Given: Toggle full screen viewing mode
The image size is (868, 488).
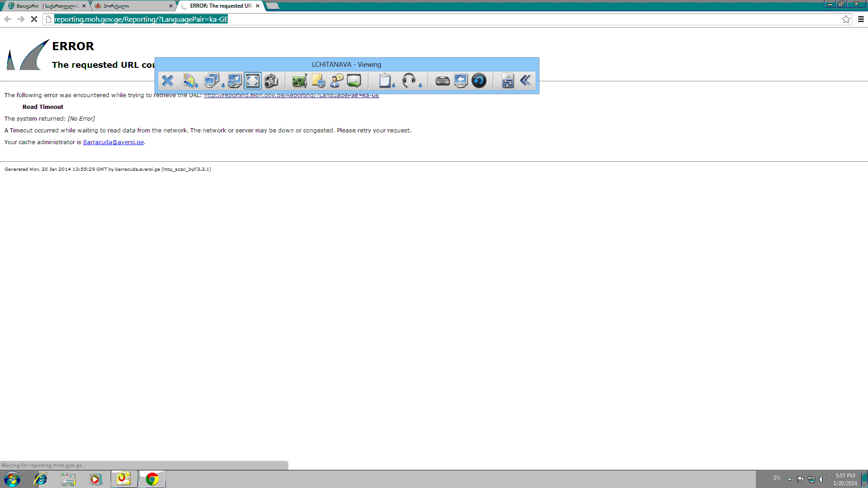Looking at the screenshot, I should pyautogui.click(x=253, y=81).
